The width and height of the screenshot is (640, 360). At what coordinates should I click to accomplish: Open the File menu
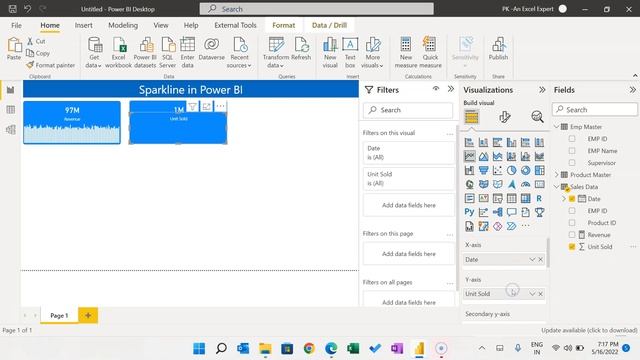(x=16, y=25)
